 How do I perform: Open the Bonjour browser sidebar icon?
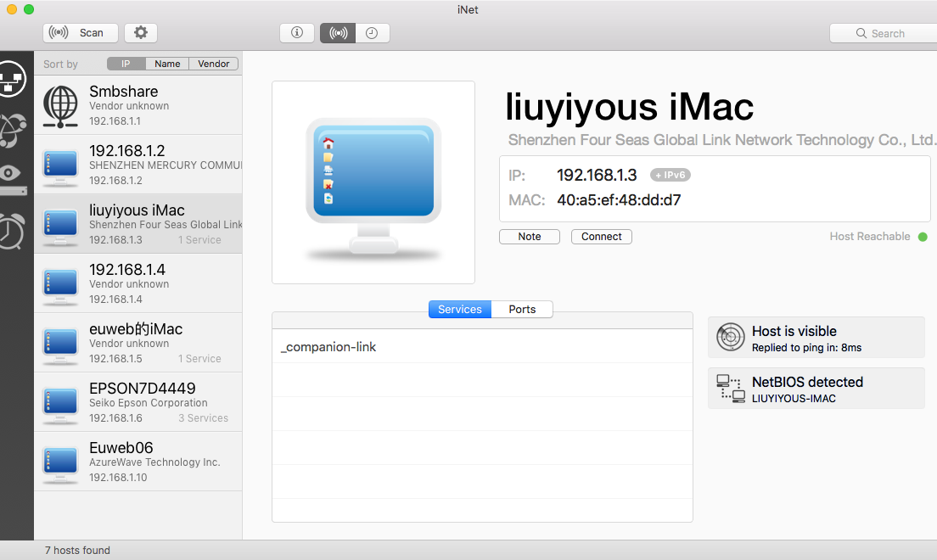(x=13, y=130)
